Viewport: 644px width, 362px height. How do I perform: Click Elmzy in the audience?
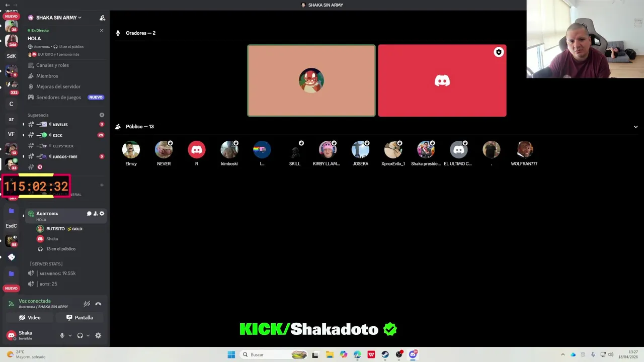(131, 153)
